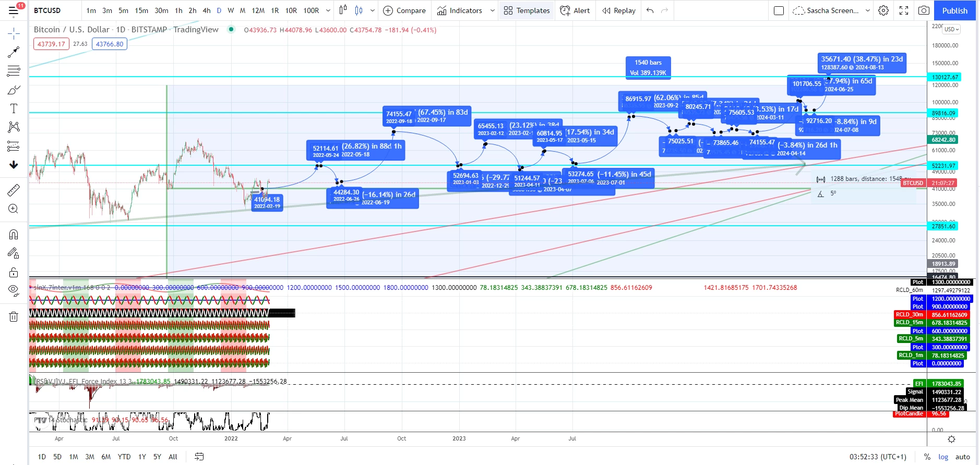This screenshot has width=980, height=465.
Task: Select the Text annotation tool
Action: coord(14,108)
